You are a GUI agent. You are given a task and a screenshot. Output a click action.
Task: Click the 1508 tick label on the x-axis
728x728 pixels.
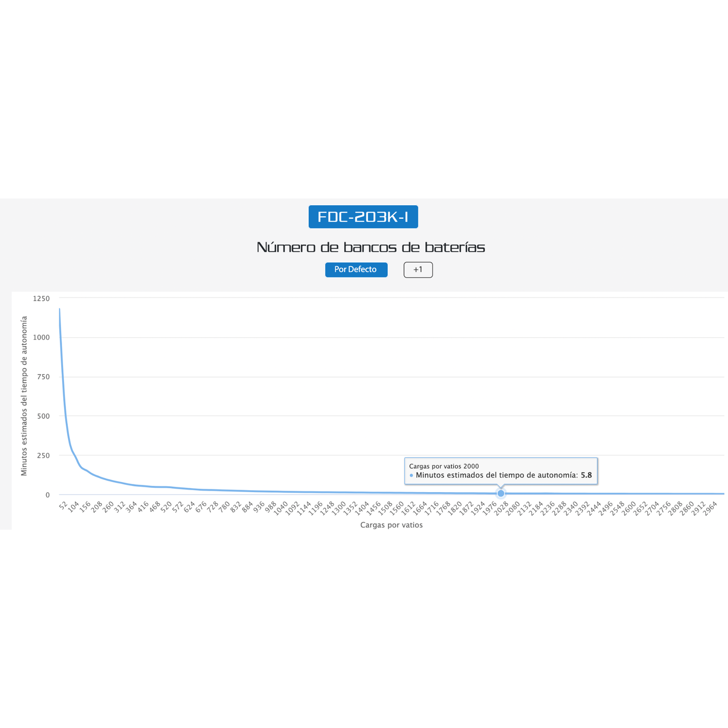385,509
